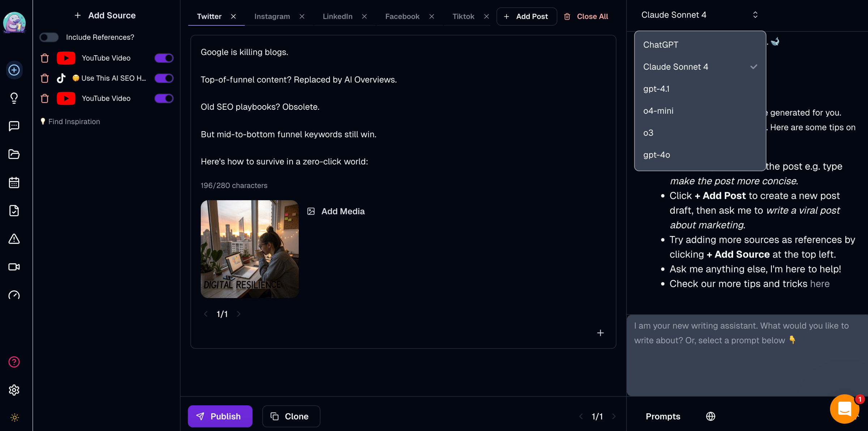The height and width of the screenshot is (431, 868).
Task: Switch to the Instagram tab
Action: tap(272, 16)
